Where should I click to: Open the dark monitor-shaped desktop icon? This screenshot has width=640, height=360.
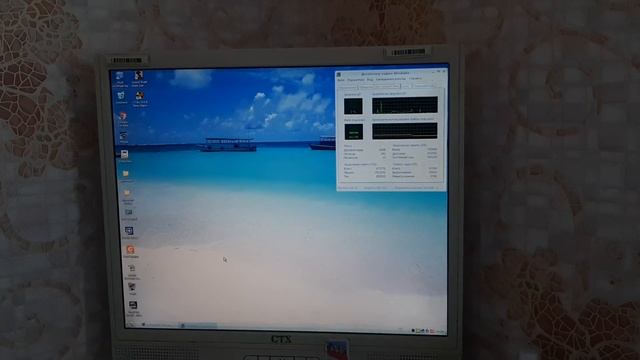click(124, 136)
